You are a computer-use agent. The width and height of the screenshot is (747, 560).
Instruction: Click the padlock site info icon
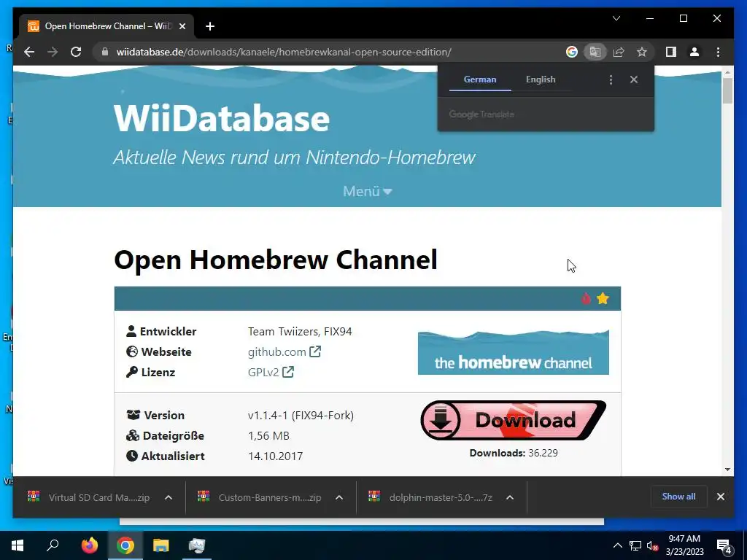click(x=105, y=52)
